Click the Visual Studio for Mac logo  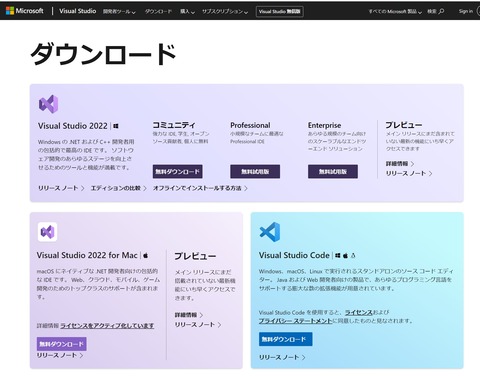tap(47, 232)
